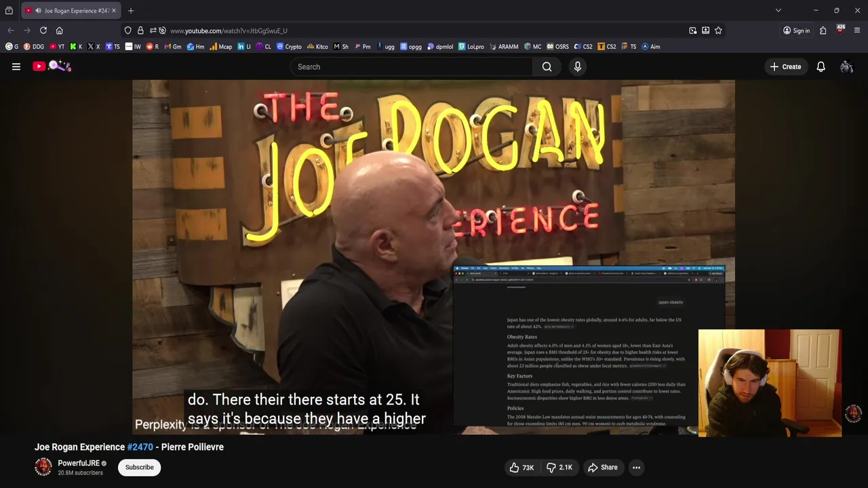Screen dimensions: 868x488
Task: Mute the Joe Rogan Experience tab audio
Action: click(x=37, y=11)
